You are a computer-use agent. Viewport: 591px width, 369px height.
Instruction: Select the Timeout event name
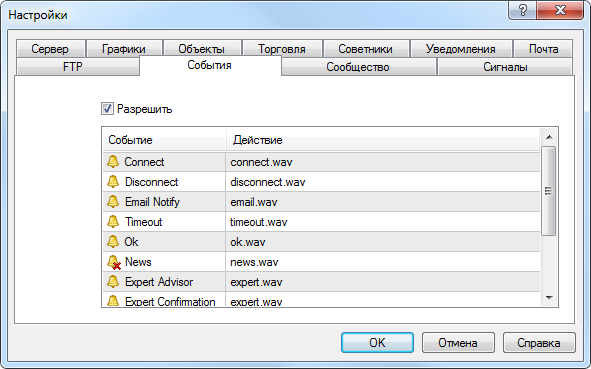(x=144, y=222)
